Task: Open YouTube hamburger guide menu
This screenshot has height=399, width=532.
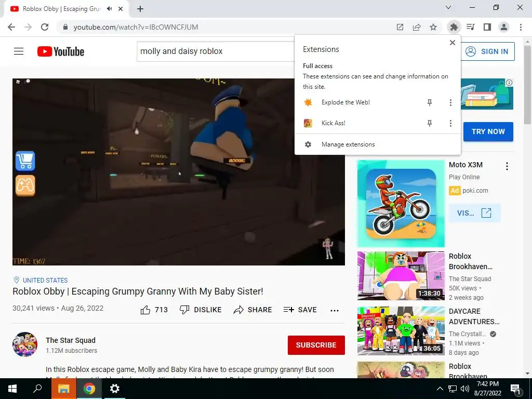Action: click(x=19, y=51)
